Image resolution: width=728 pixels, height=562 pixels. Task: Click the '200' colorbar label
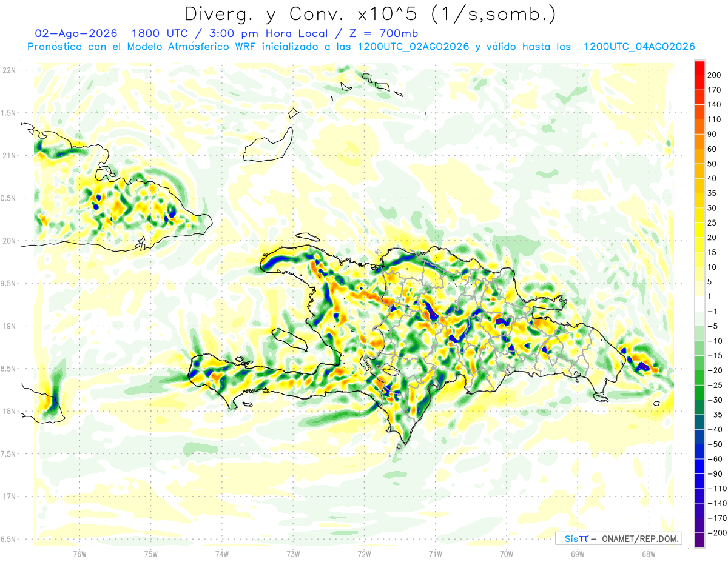(715, 75)
